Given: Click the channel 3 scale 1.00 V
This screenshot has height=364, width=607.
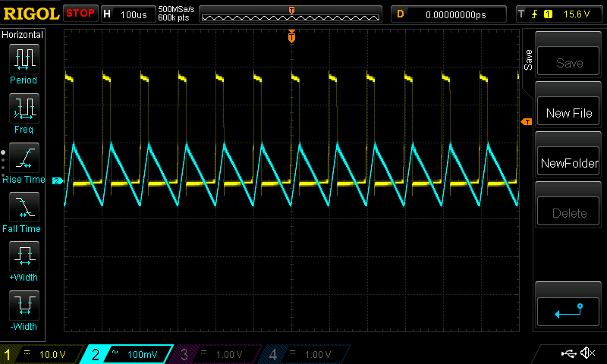Looking at the screenshot, I should (x=229, y=355).
